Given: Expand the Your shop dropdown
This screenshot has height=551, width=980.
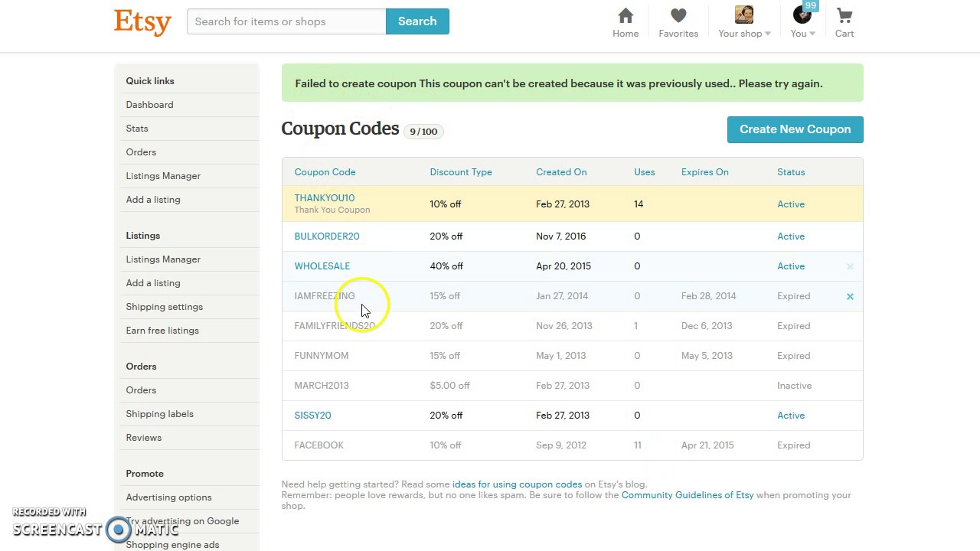Looking at the screenshot, I should click(744, 34).
